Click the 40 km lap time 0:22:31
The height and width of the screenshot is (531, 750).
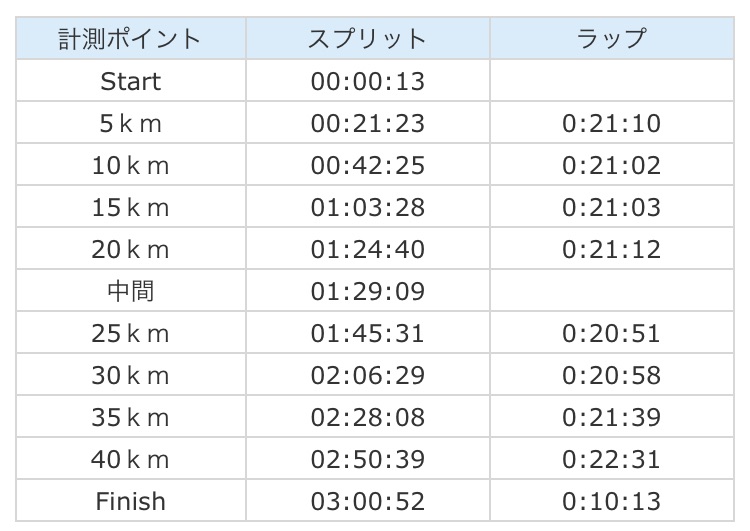pyautogui.click(x=611, y=459)
